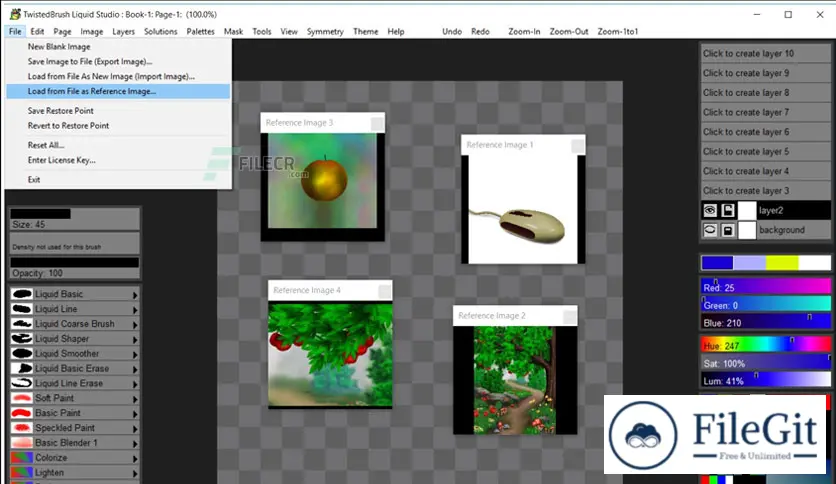Select the Liquid Coarse Brush icon
836x484 pixels.
[x=22, y=324]
